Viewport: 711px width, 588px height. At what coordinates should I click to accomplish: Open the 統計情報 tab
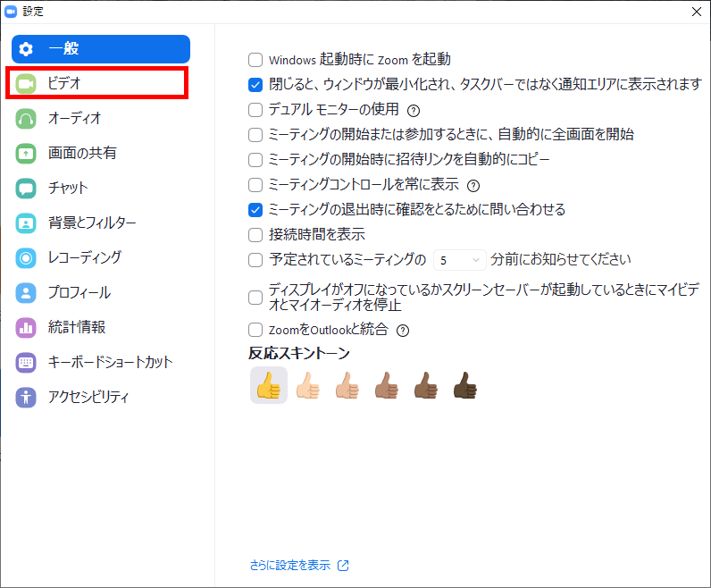[101, 328]
